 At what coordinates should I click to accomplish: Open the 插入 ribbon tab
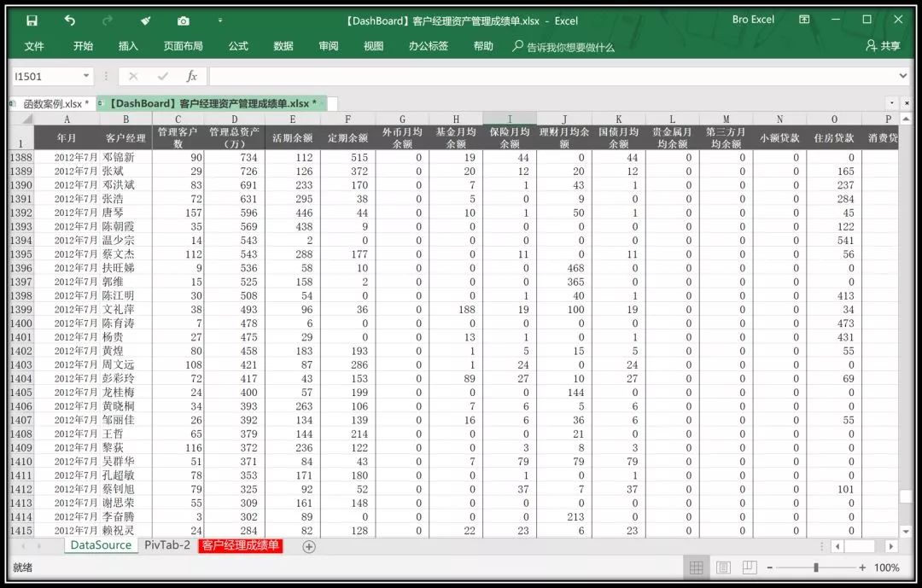(x=128, y=46)
